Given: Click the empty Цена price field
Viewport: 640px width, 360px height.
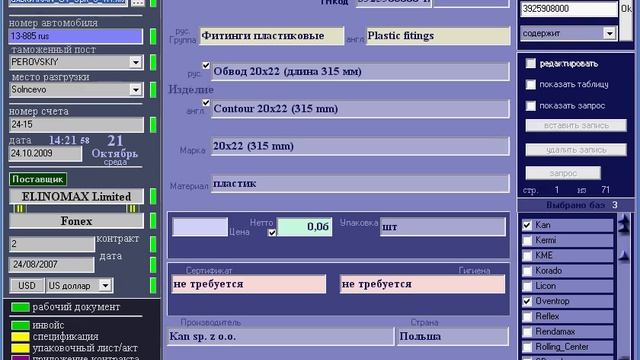Looking at the screenshot, I should coord(200,227).
